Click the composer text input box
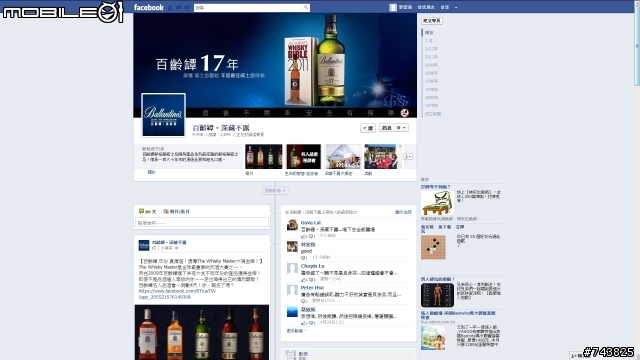This screenshot has width=640, height=360. (202, 223)
